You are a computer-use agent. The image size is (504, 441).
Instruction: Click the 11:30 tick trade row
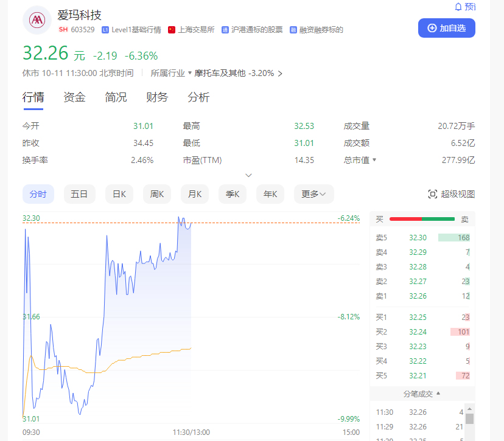[x=420, y=412]
